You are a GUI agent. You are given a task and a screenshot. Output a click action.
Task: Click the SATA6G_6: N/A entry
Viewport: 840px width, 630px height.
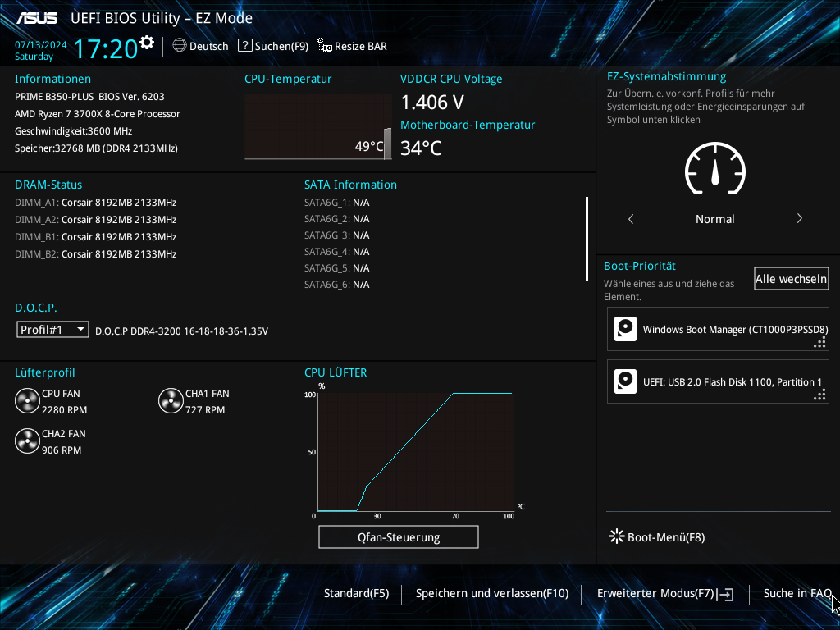tap(337, 285)
